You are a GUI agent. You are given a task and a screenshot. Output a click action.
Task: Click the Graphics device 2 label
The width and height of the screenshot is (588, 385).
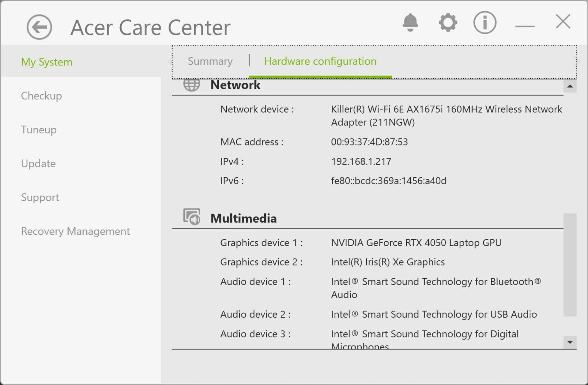261,262
